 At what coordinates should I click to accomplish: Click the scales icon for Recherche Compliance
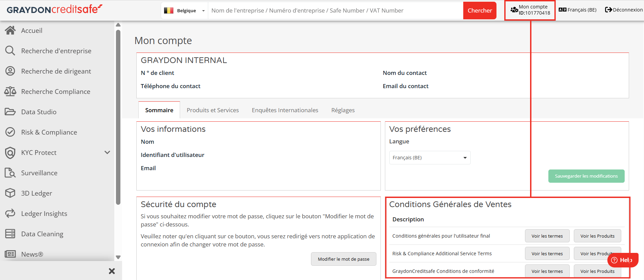click(x=10, y=92)
